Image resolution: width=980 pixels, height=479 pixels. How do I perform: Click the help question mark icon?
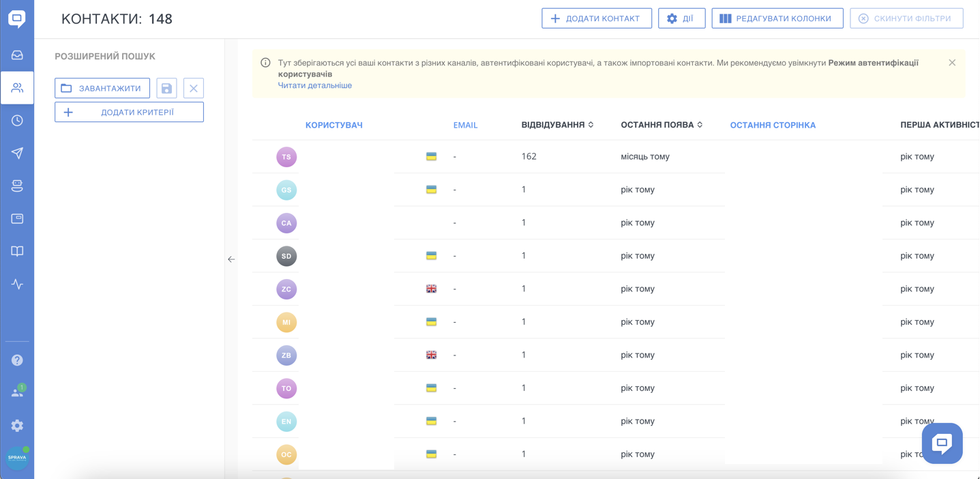(17, 360)
